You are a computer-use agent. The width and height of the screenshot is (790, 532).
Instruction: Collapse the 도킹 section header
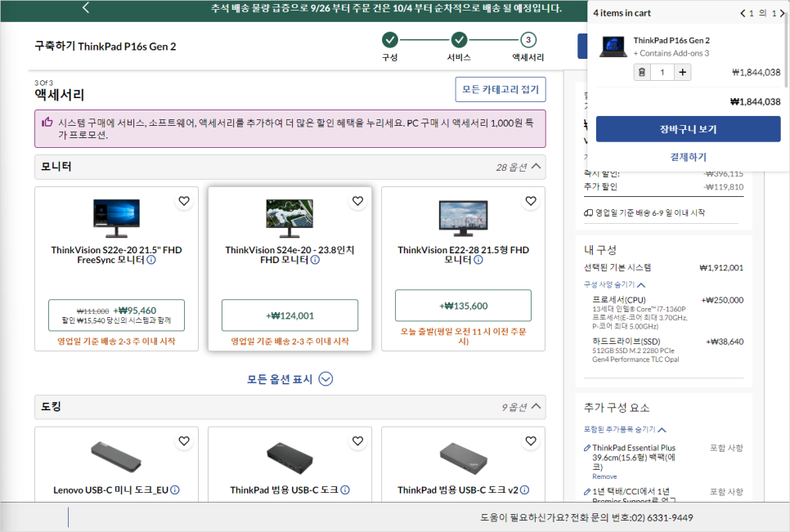[x=290, y=407]
